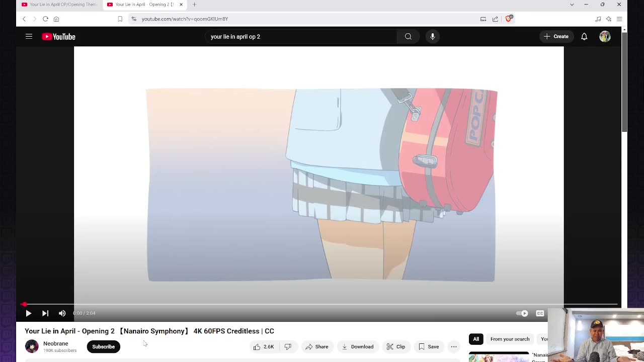
Task: Mute the video volume
Action: (62, 313)
